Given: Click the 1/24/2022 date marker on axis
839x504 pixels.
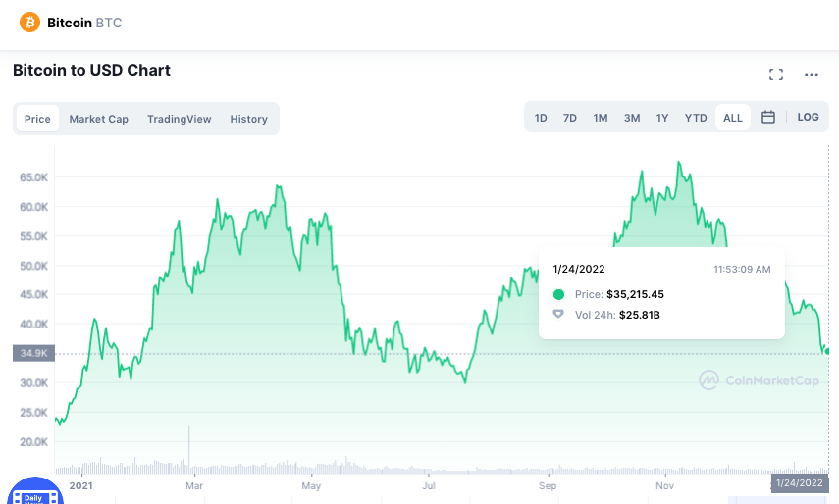Looking at the screenshot, I should [x=800, y=483].
